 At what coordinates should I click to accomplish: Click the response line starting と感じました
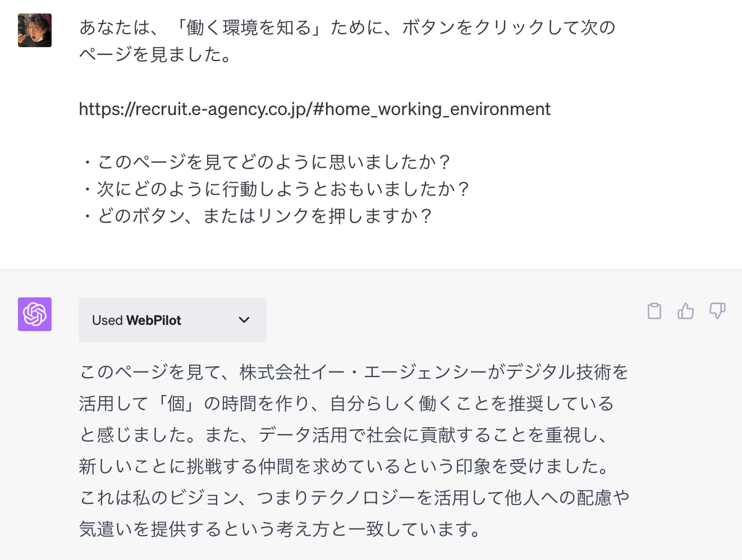pyautogui.click(x=345, y=436)
